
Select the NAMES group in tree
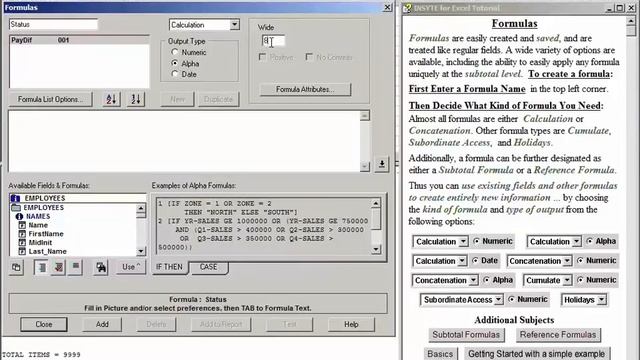tap(38, 216)
